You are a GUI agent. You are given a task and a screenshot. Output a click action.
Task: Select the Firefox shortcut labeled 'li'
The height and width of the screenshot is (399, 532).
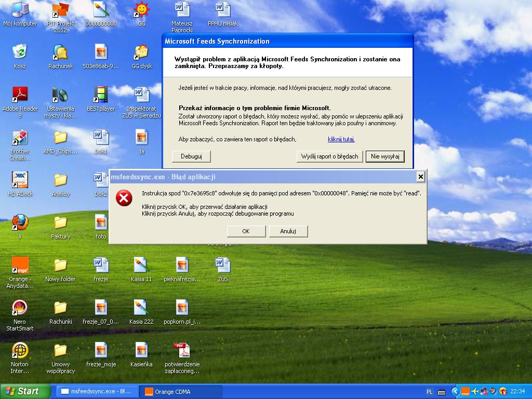20,228
